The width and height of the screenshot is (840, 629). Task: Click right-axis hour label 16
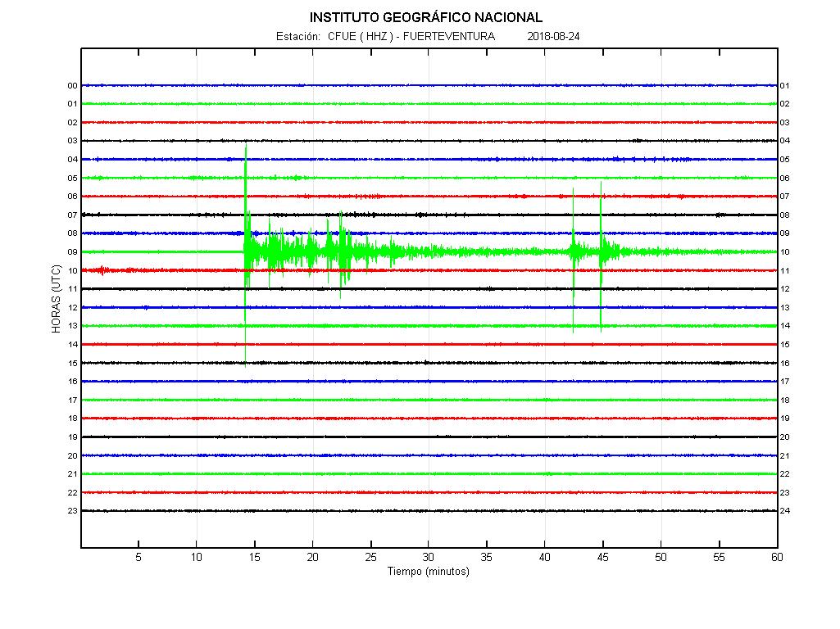tap(785, 364)
